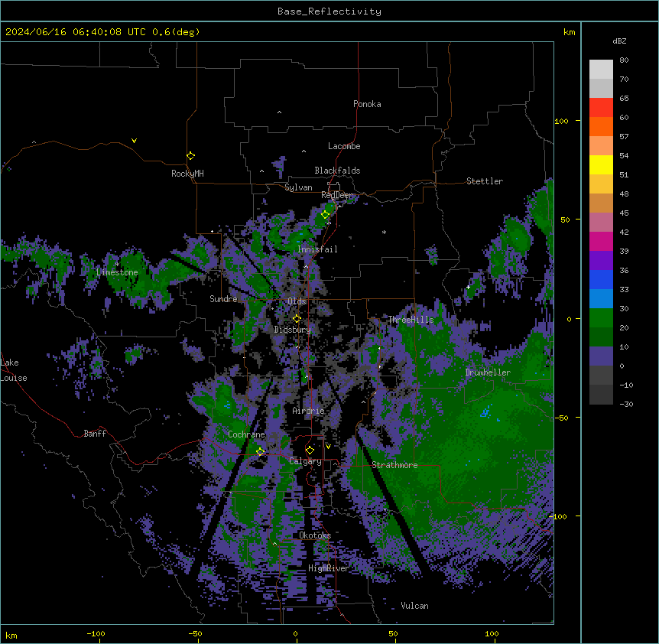Click the 80 value on the dBZ scale
This screenshot has height=644, width=659.
624,60
